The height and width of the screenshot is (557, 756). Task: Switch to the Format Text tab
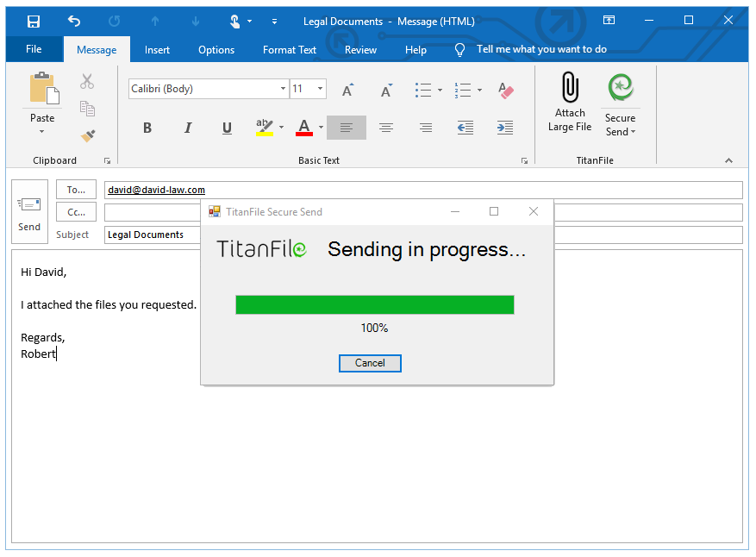click(289, 49)
